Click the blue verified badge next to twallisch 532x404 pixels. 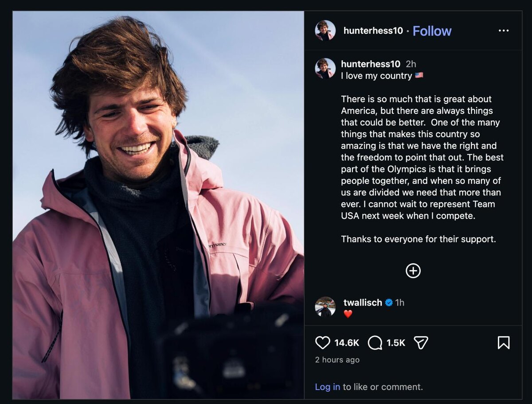click(389, 303)
